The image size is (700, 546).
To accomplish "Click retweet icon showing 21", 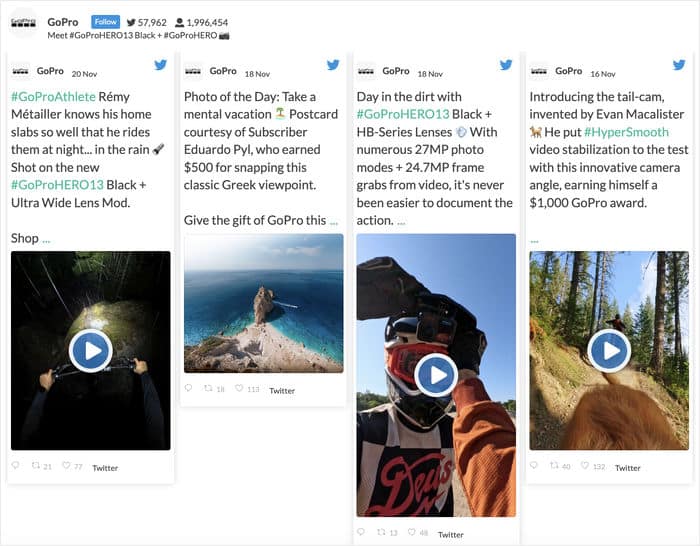I will click(36, 466).
